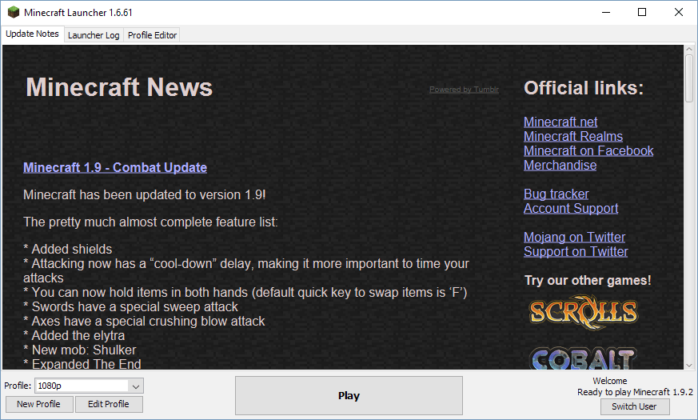
Task: Click 'Axes have a special crushing blow attack' line
Action: point(148,321)
